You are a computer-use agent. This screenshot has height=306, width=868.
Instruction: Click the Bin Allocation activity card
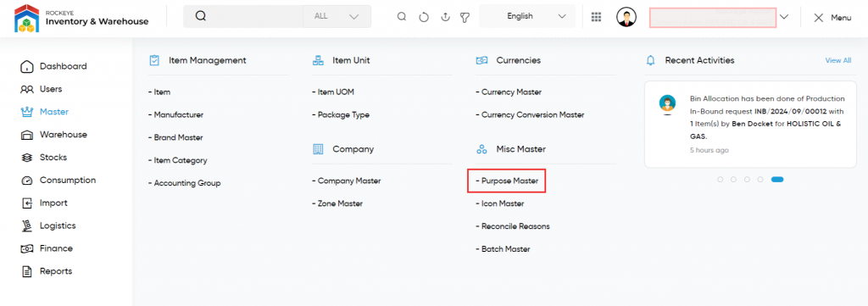(x=750, y=124)
